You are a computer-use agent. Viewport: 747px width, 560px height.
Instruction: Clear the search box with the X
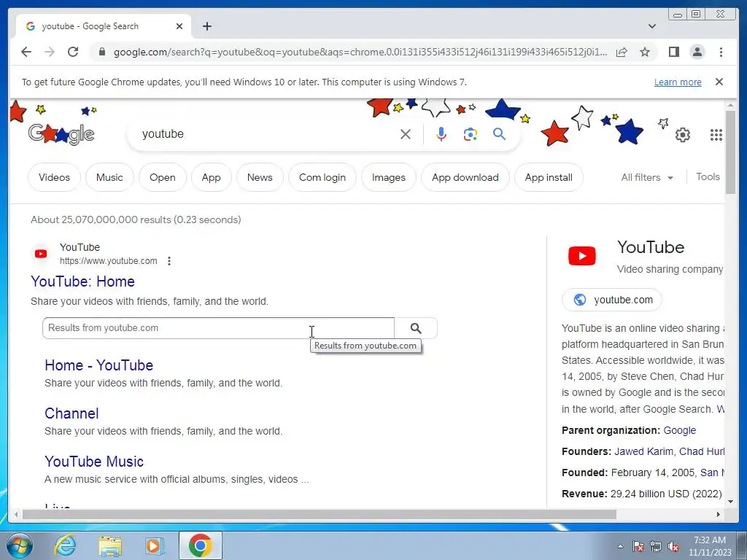click(x=406, y=134)
